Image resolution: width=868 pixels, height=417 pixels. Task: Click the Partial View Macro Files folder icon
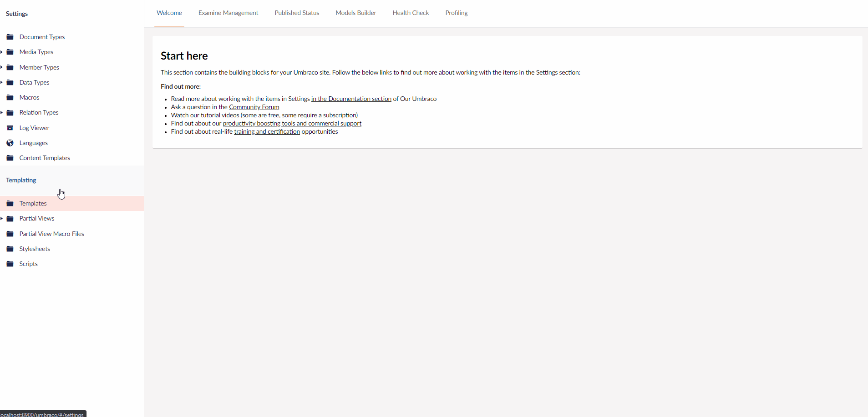pyautogui.click(x=10, y=234)
